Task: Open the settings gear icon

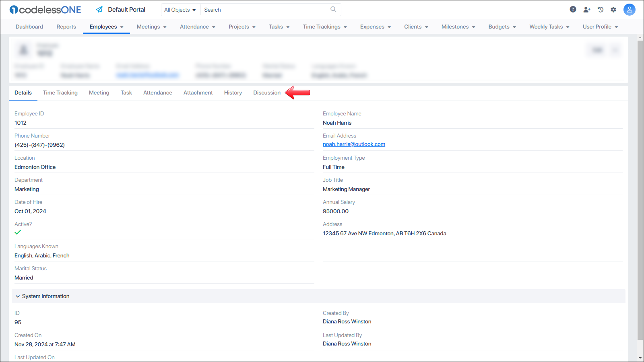Action: pyautogui.click(x=613, y=9)
